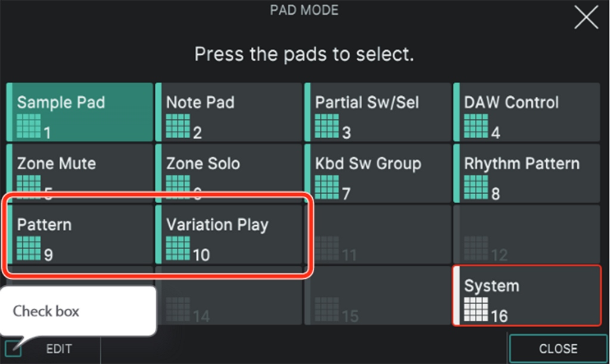Click the Note Pad grid icon
610x364 pixels.
tap(178, 126)
